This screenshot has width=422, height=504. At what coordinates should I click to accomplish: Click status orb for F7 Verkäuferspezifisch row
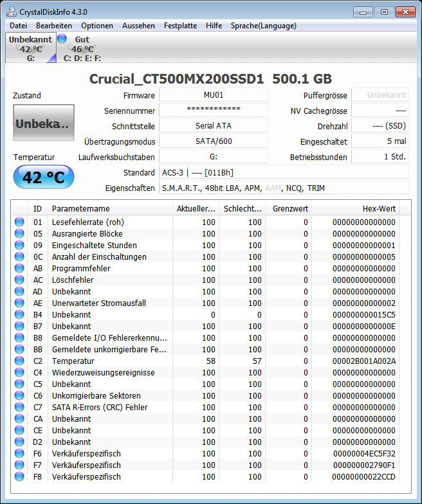[19, 465]
